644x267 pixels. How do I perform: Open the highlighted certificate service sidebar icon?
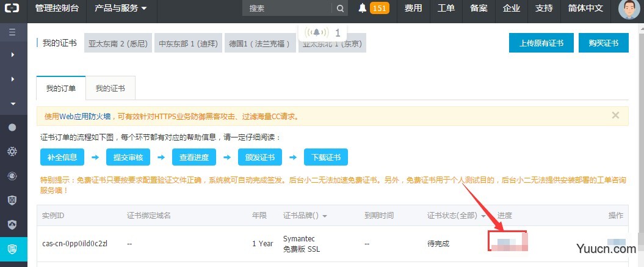[x=12, y=249]
